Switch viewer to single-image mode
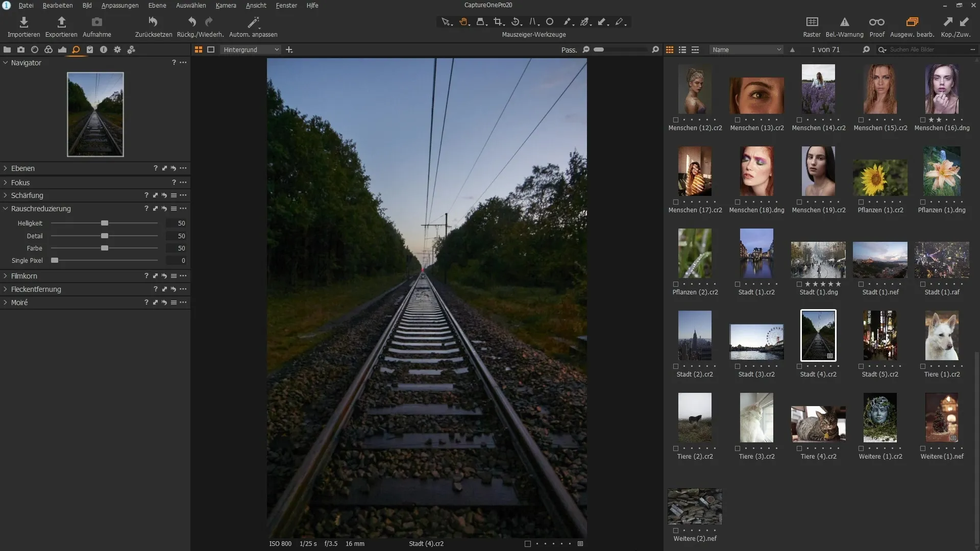 point(211,50)
